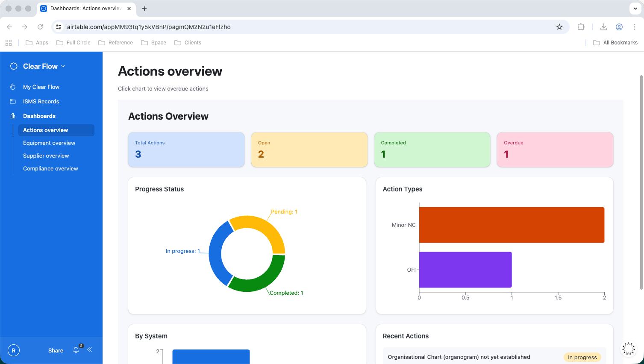Open Chrome downloads icon
This screenshot has width=644, height=364.
pos(604,27)
